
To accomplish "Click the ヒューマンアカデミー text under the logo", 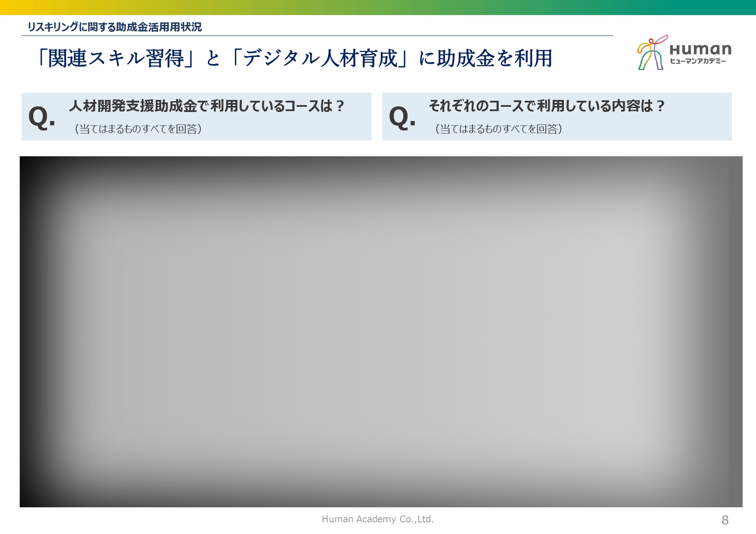I will (x=698, y=61).
